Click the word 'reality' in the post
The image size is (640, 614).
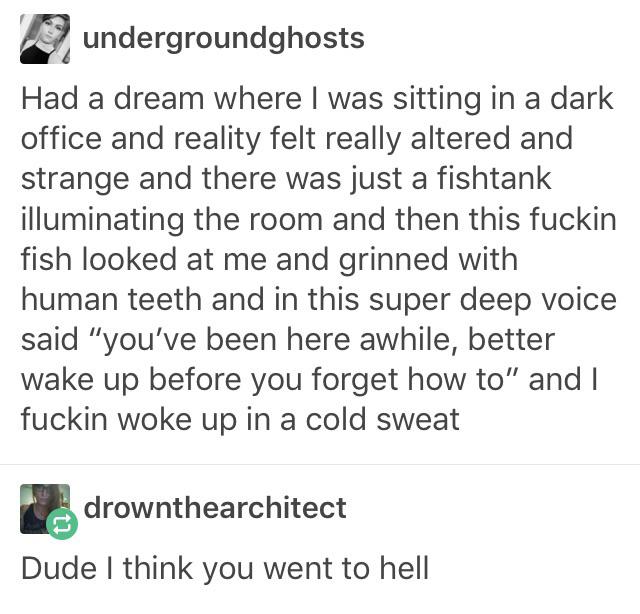coord(217,140)
